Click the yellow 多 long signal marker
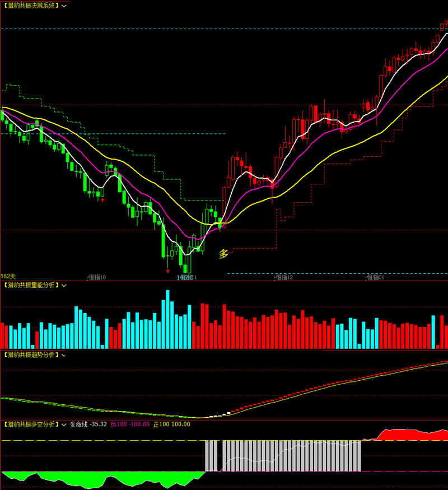This screenshot has width=448, height=490. click(x=223, y=254)
